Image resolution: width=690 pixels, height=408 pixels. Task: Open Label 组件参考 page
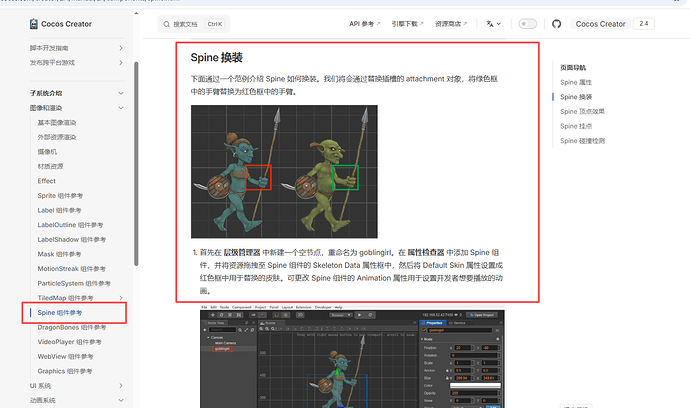pos(59,210)
